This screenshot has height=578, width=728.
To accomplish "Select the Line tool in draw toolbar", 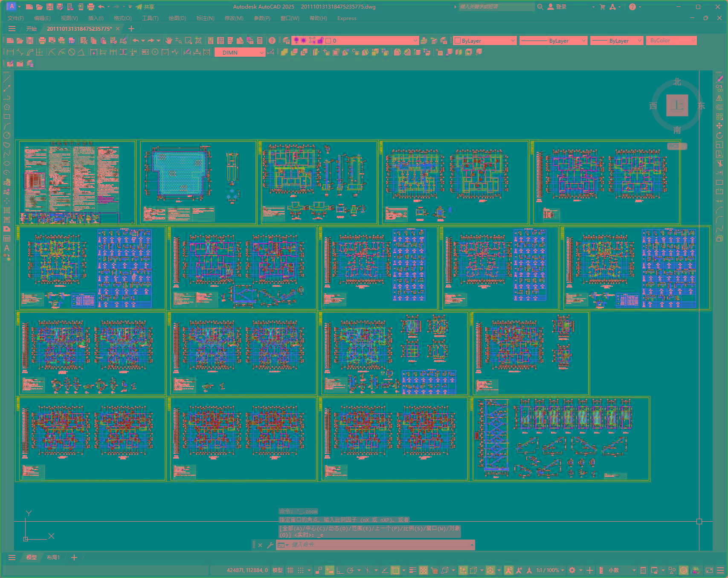I will click(7, 79).
